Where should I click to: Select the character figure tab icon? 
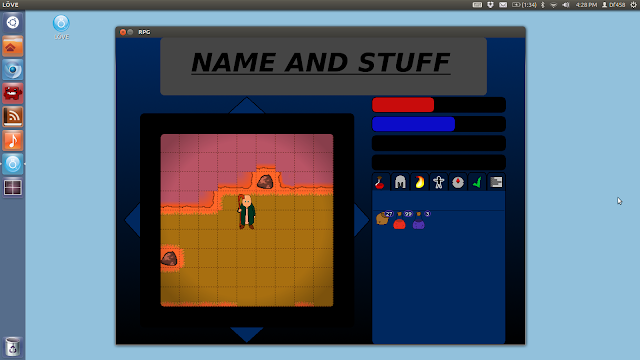[x=438, y=182]
